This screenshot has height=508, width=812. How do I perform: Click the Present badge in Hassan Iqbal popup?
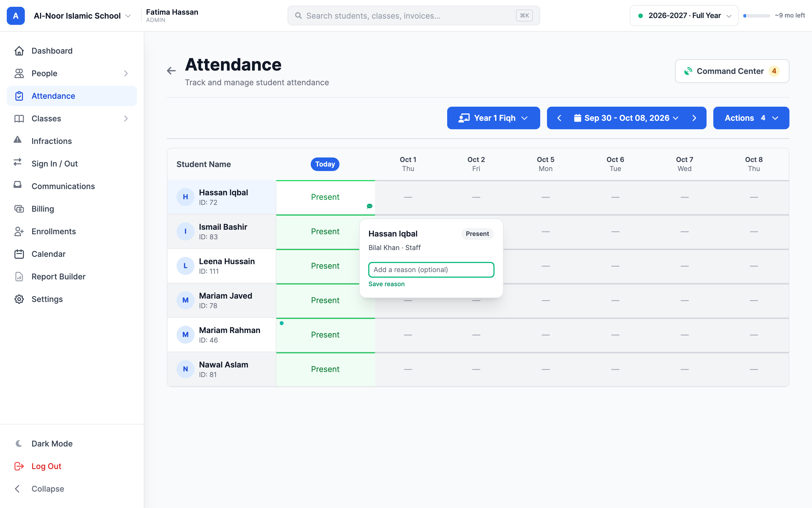(x=477, y=234)
